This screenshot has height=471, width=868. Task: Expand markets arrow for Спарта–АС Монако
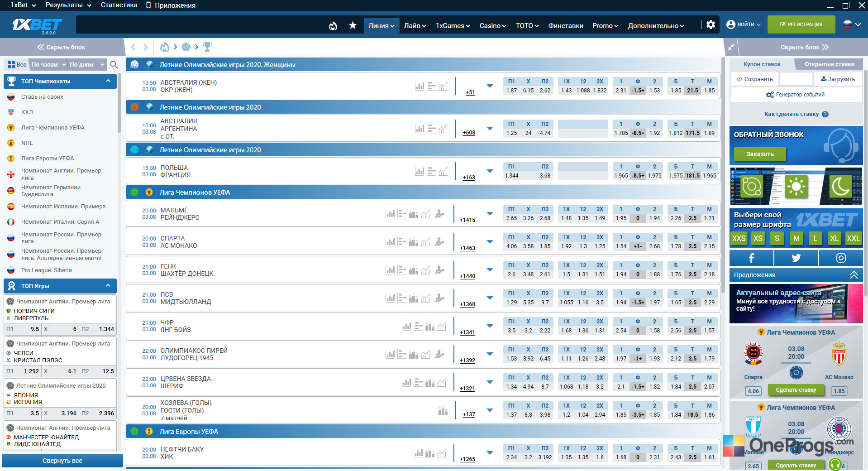(490, 242)
